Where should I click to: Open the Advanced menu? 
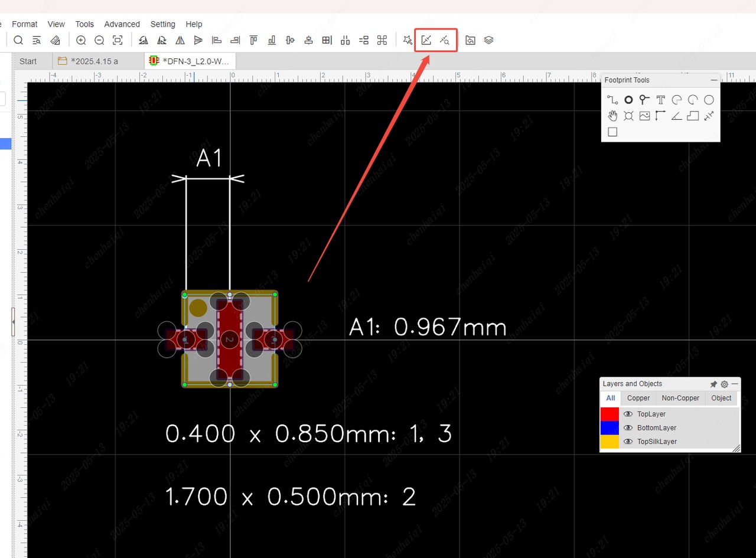(122, 24)
